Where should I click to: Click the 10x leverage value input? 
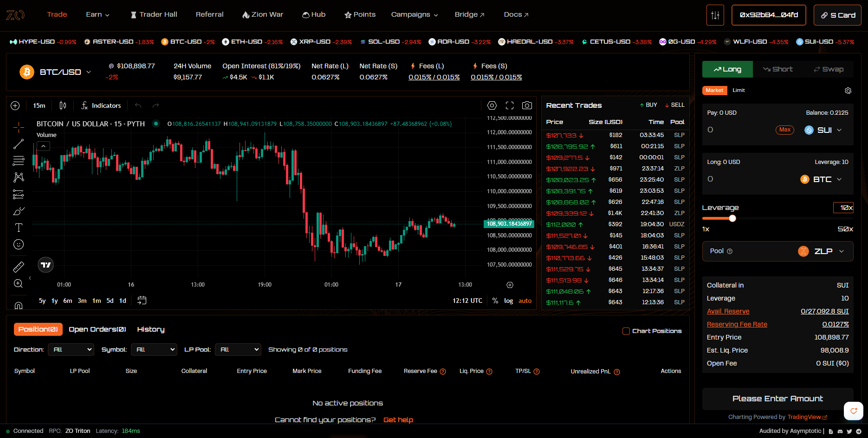pyautogui.click(x=843, y=208)
